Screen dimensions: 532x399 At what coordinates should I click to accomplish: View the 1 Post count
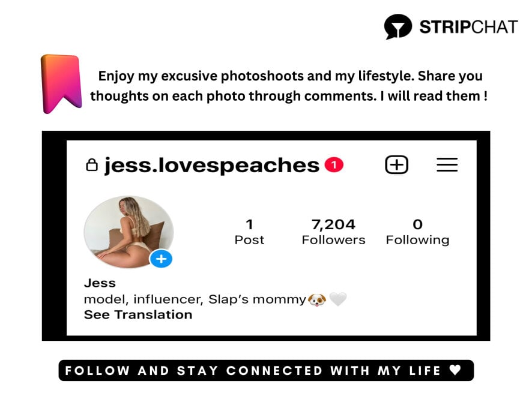(x=249, y=232)
